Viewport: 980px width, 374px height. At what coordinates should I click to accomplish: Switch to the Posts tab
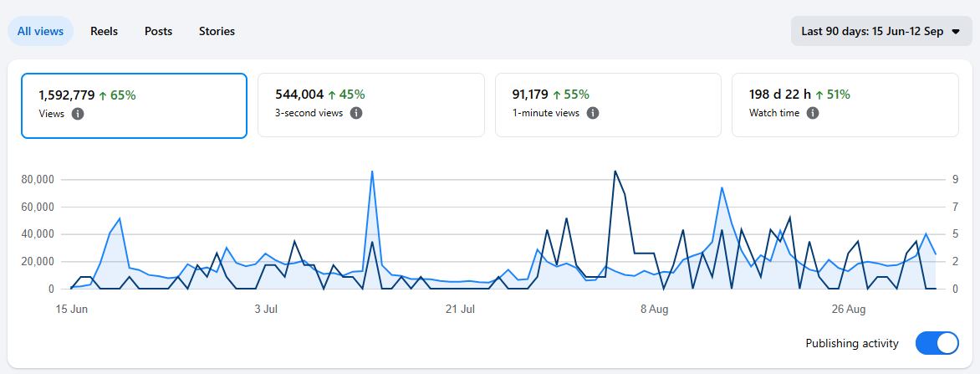(x=158, y=31)
